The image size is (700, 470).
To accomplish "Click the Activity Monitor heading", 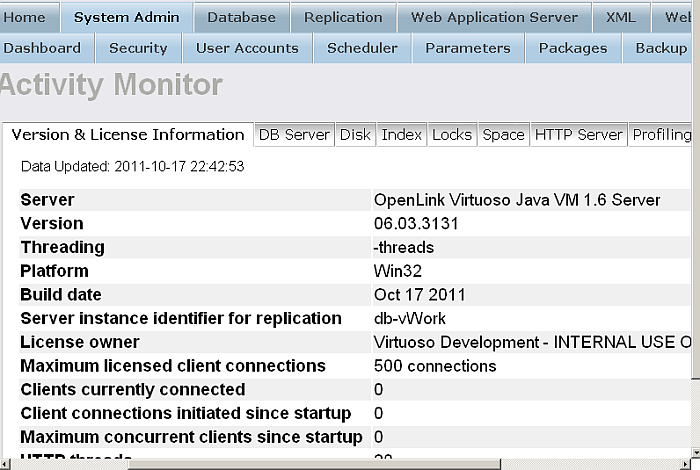I will click(x=111, y=84).
